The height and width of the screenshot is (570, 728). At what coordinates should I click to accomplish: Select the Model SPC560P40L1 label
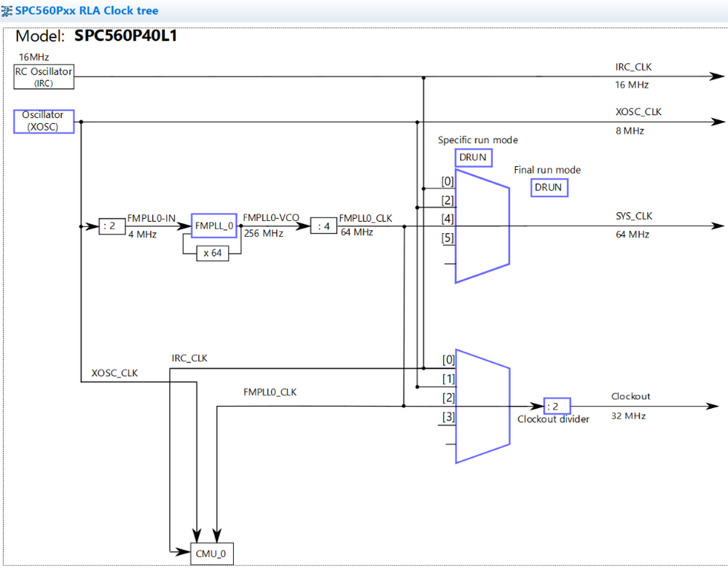tap(96, 36)
